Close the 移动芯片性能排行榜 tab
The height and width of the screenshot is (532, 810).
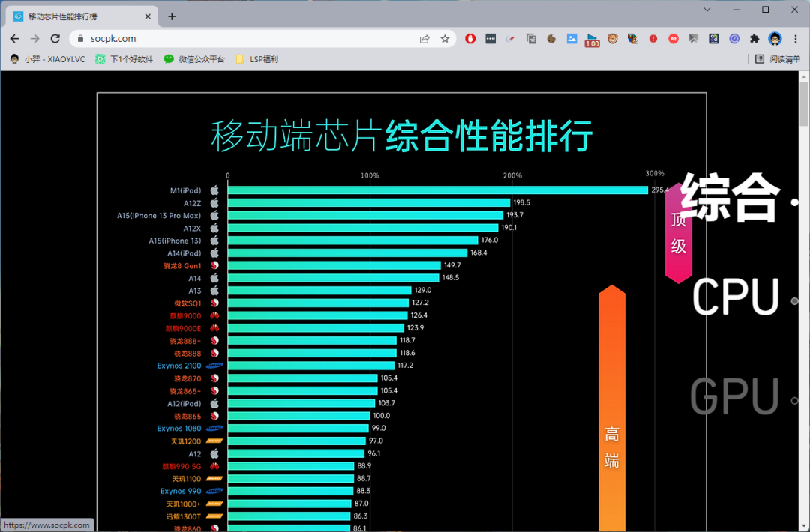(x=148, y=16)
